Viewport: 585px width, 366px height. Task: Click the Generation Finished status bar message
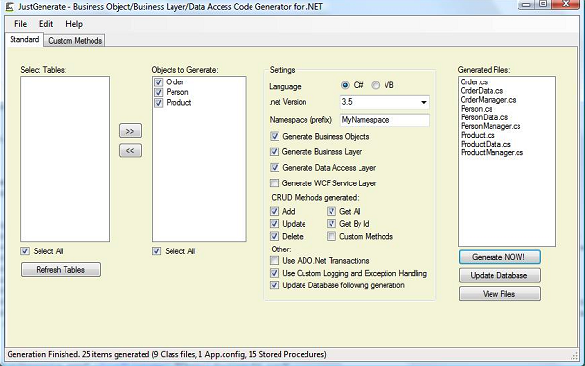[x=167, y=354]
